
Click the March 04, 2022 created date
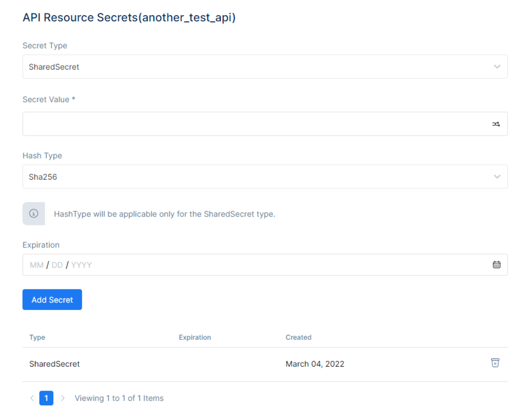pyautogui.click(x=315, y=364)
